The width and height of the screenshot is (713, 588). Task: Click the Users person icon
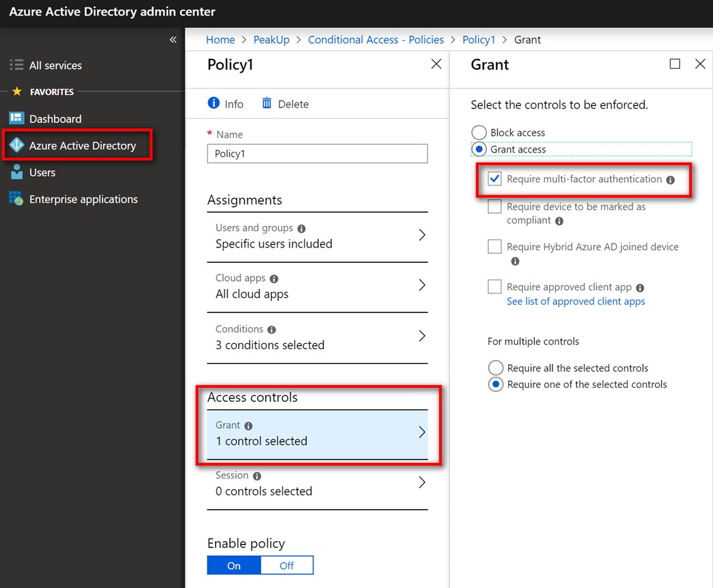point(16,172)
